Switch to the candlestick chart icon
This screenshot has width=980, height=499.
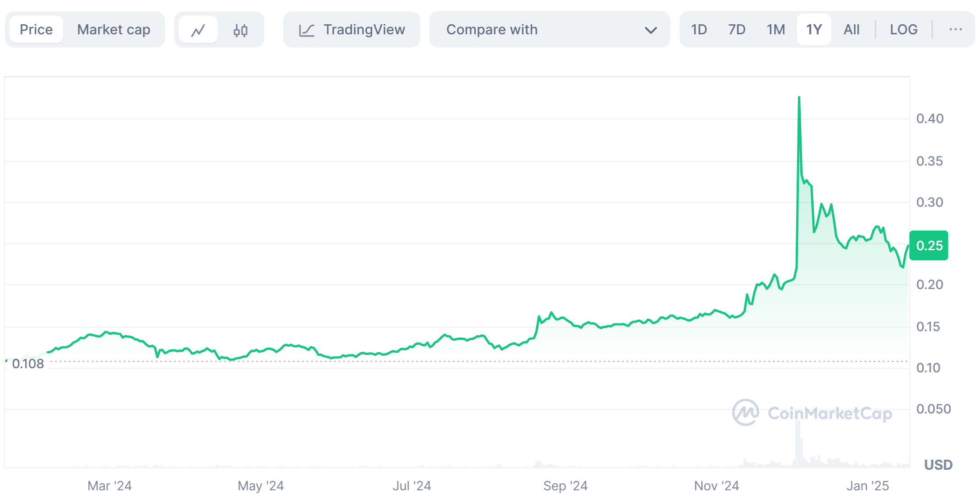pyautogui.click(x=241, y=29)
